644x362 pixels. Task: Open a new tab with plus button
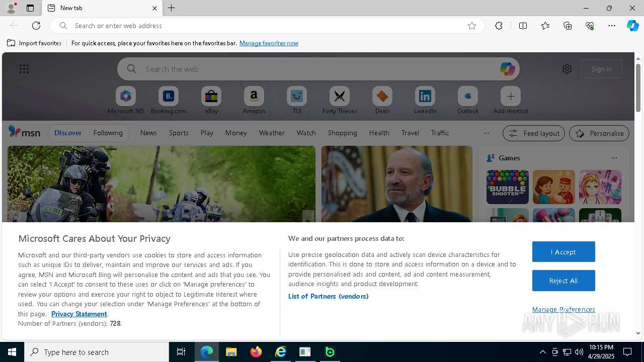171,8
